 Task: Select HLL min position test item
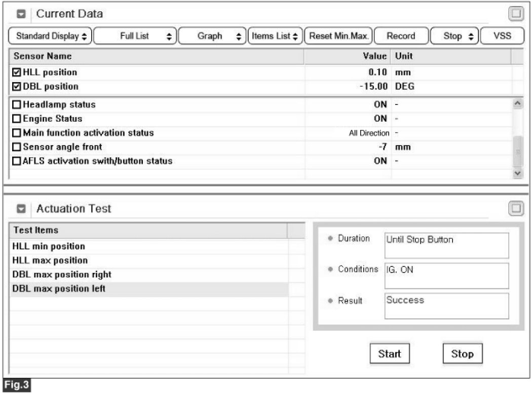click(49, 246)
